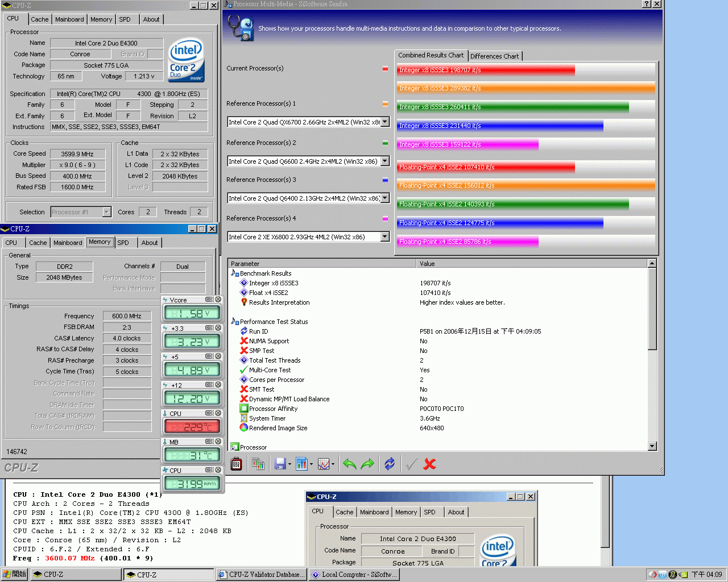Click the help question mark on Sandra title bar
The width and height of the screenshot is (728, 582).
[647, 4]
